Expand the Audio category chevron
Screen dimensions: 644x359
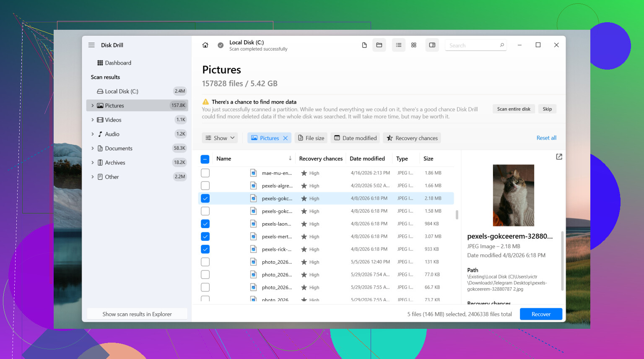point(93,134)
